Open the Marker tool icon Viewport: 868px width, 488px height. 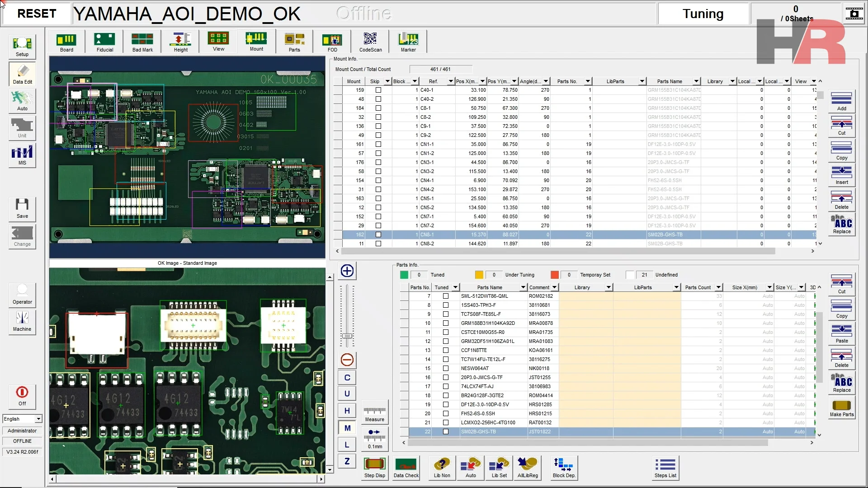[408, 42]
